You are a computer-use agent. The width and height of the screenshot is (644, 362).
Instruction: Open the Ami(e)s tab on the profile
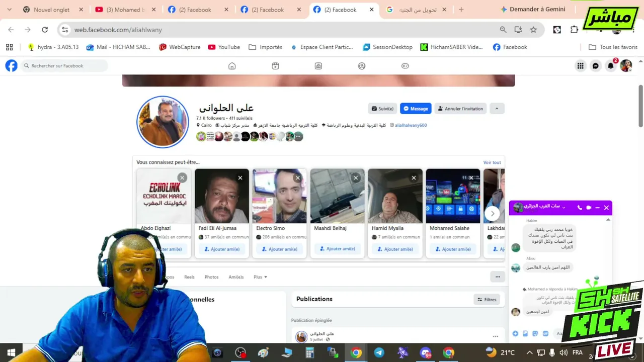[236, 277]
